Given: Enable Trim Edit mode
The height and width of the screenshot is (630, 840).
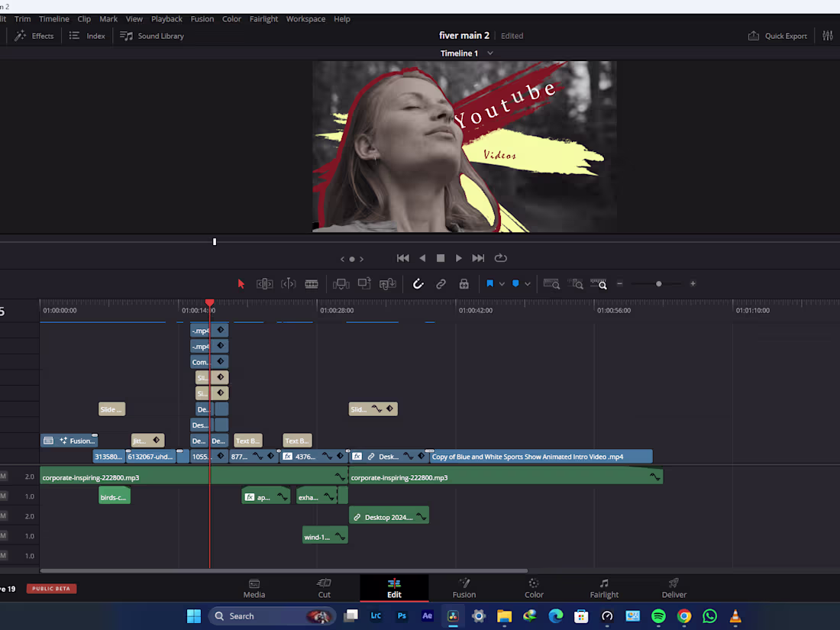Looking at the screenshot, I should [x=264, y=283].
